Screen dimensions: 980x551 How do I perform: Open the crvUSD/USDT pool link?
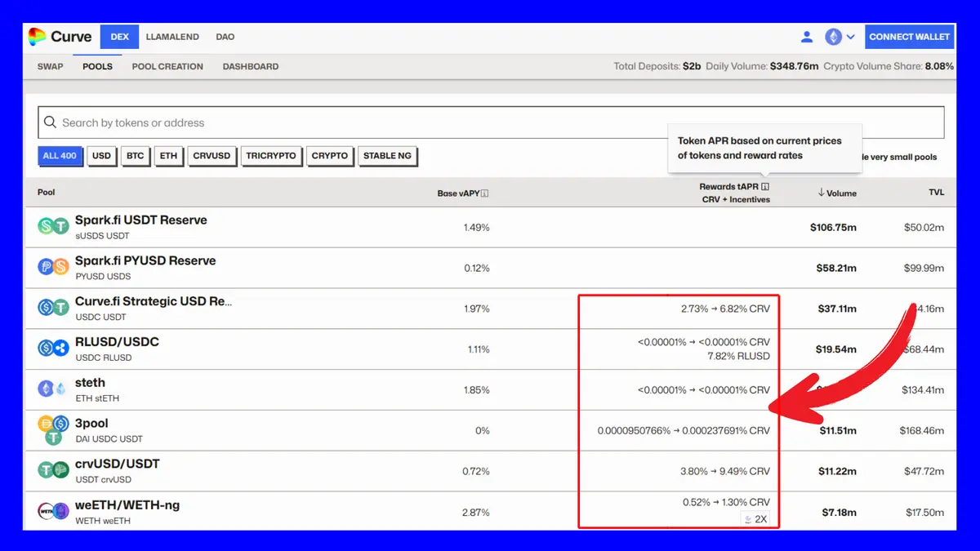pyautogui.click(x=118, y=464)
